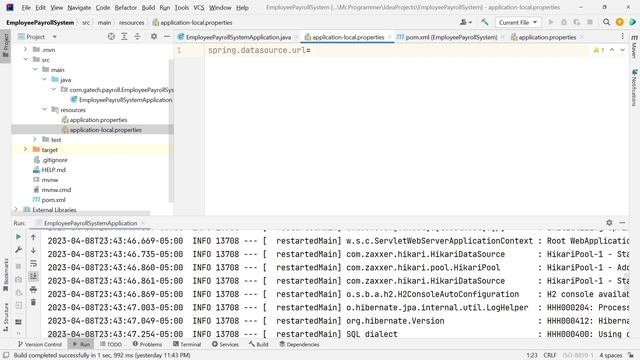
Task: Open Run panel settings gear
Action: [x=609, y=222]
